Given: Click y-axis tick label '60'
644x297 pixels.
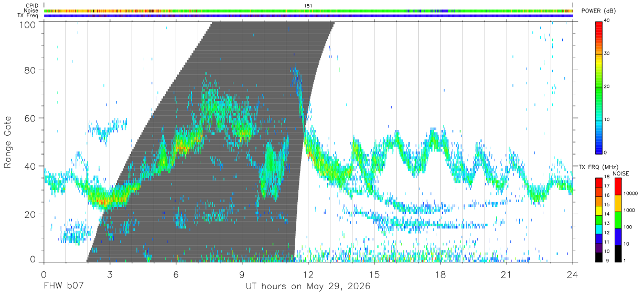Looking at the screenshot, I should click(x=30, y=118).
